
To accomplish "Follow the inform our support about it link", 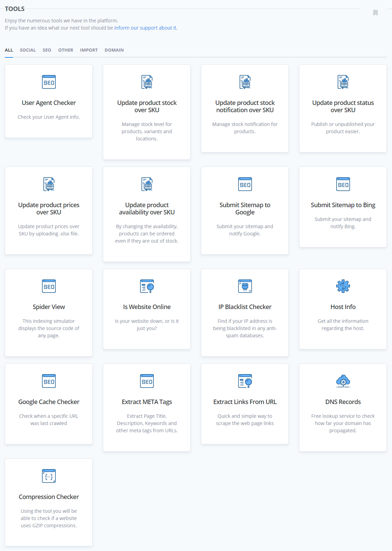I will (x=145, y=28).
